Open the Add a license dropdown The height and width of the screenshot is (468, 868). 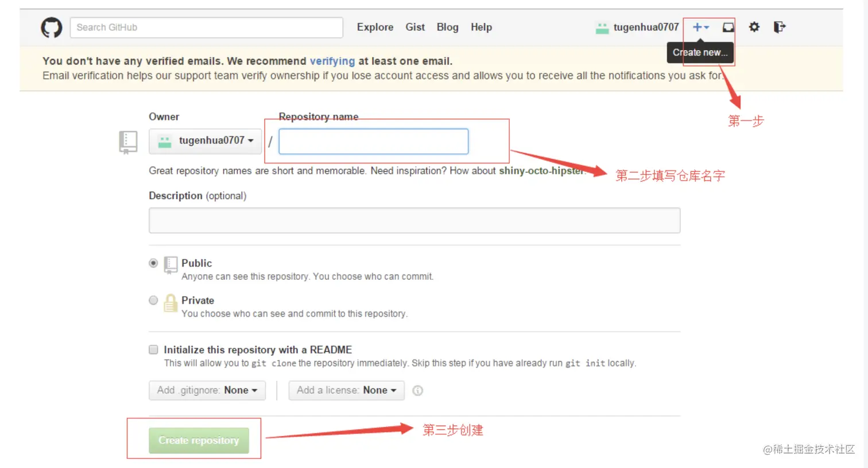pyautogui.click(x=347, y=391)
